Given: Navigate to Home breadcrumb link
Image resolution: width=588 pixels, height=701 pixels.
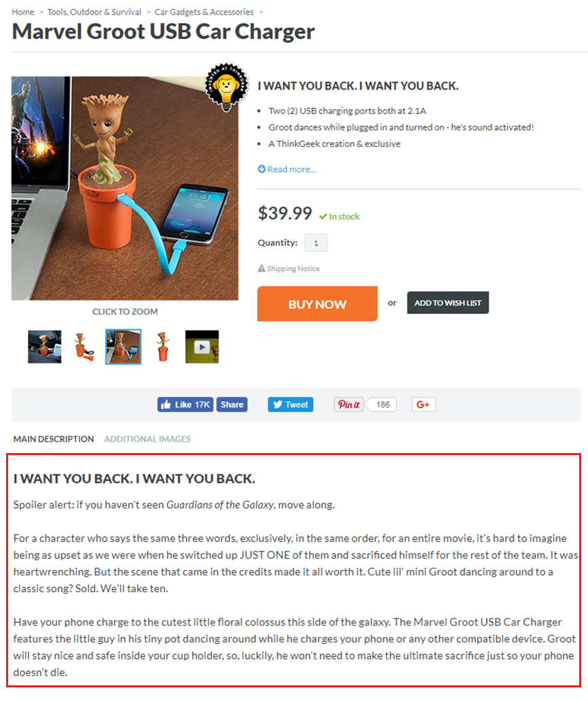Looking at the screenshot, I should pos(23,12).
